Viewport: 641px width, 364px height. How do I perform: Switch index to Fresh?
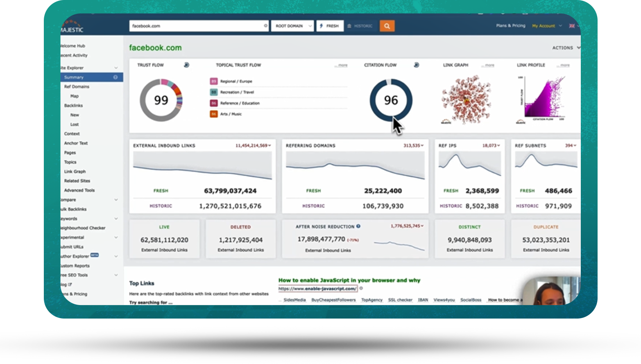click(x=330, y=26)
